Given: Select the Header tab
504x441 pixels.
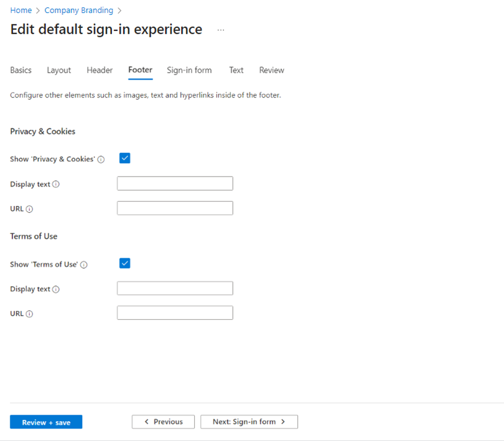Looking at the screenshot, I should 100,70.
